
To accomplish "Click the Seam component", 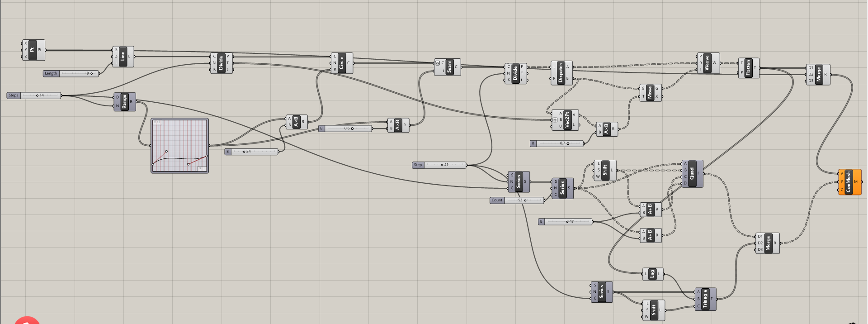I will click(x=449, y=67).
